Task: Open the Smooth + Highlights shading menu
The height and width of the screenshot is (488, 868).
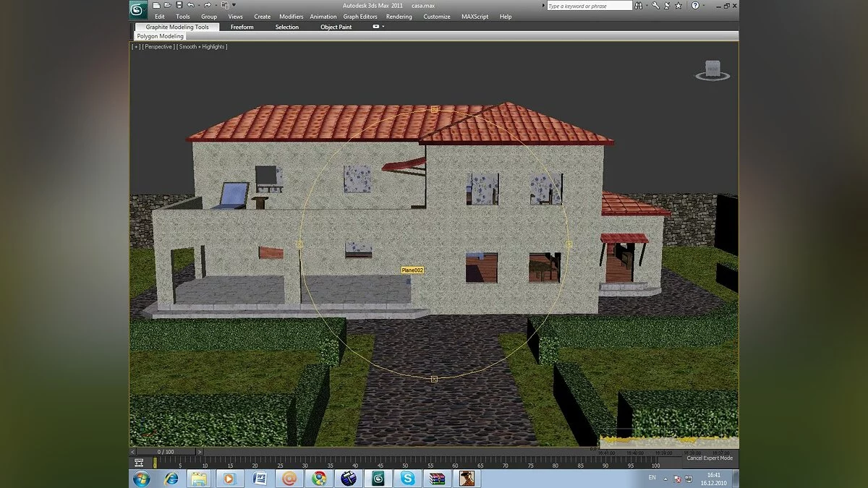Action: [203, 47]
